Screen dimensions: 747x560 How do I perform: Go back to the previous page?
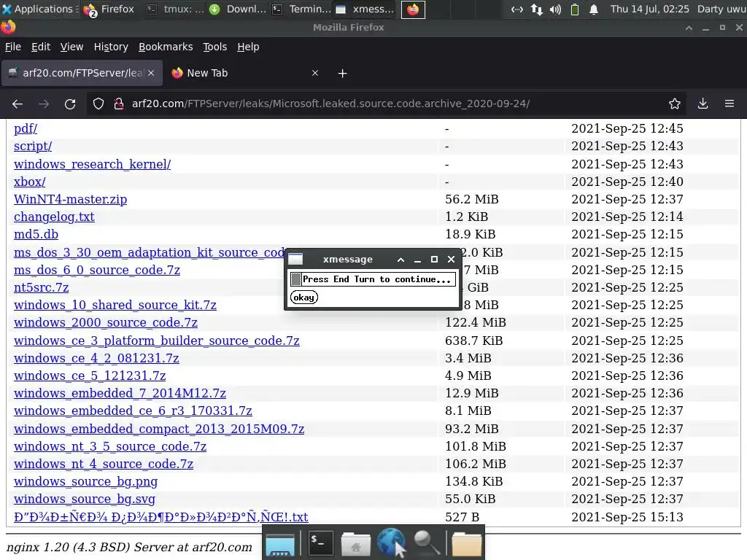[18, 104]
